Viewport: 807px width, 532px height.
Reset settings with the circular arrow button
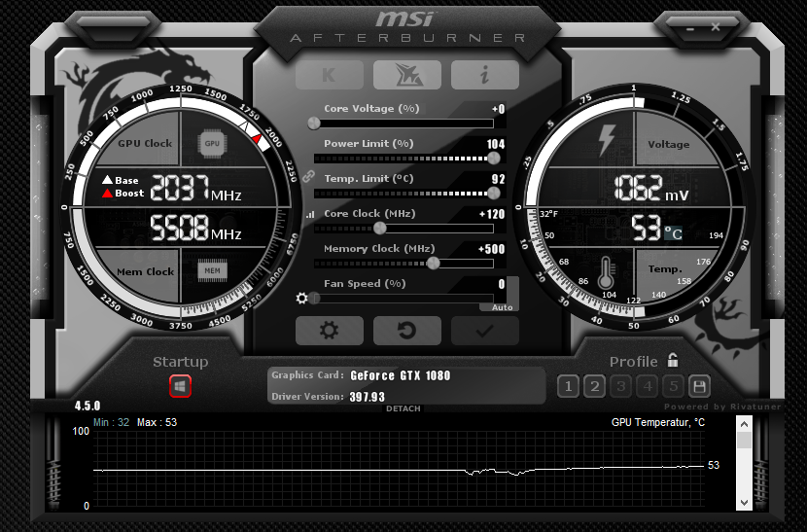(x=407, y=331)
